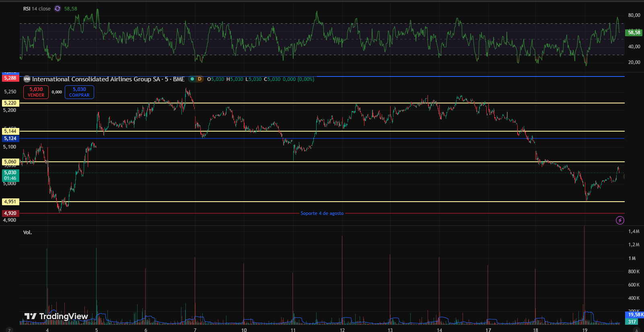The image size is (644, 332).
Task: Click the red VENDER sell button
Action: [x=36, y=92]
